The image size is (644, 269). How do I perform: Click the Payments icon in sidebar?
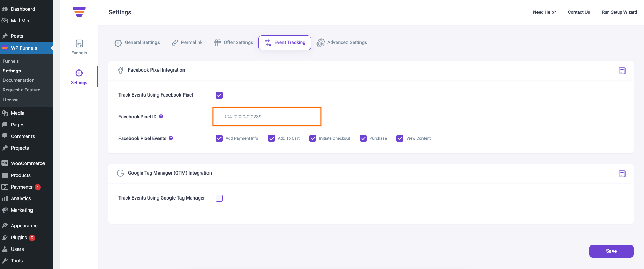click(x=5, y=187)
